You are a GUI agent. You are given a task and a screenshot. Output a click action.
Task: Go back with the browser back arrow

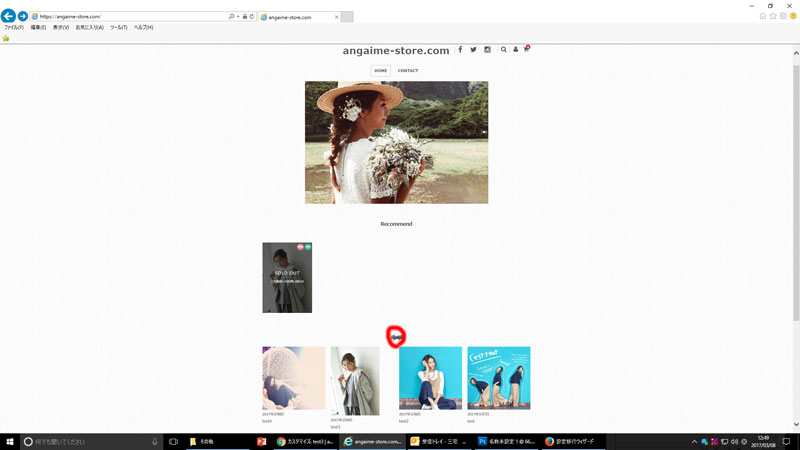[8, 16]
